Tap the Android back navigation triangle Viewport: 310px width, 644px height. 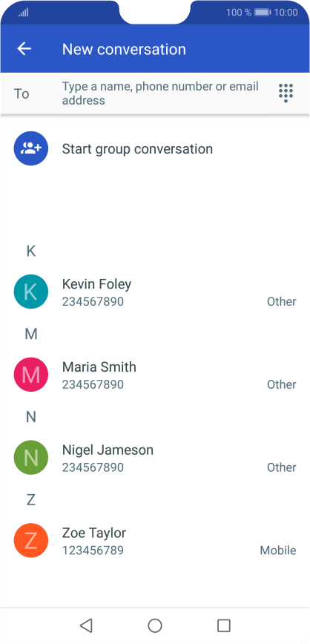[x=86, y=625]
